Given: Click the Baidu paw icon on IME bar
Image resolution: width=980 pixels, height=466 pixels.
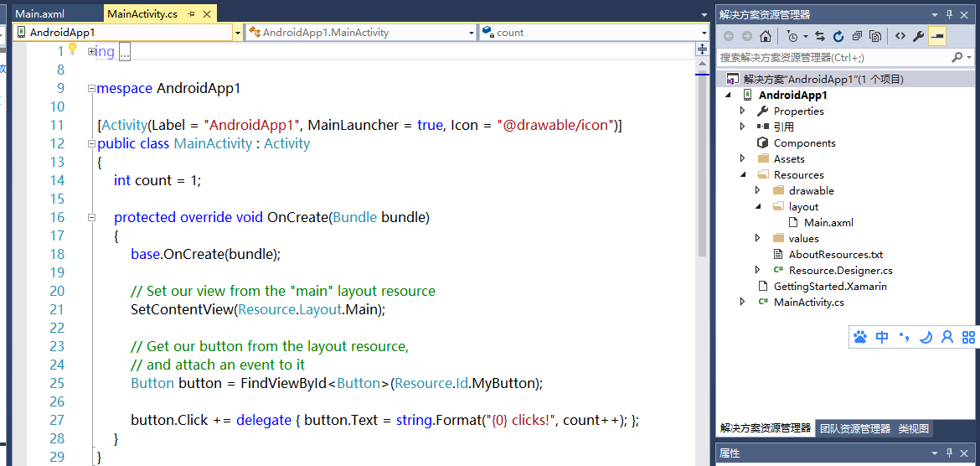Looking at the screenshot, I should (860, 337).
